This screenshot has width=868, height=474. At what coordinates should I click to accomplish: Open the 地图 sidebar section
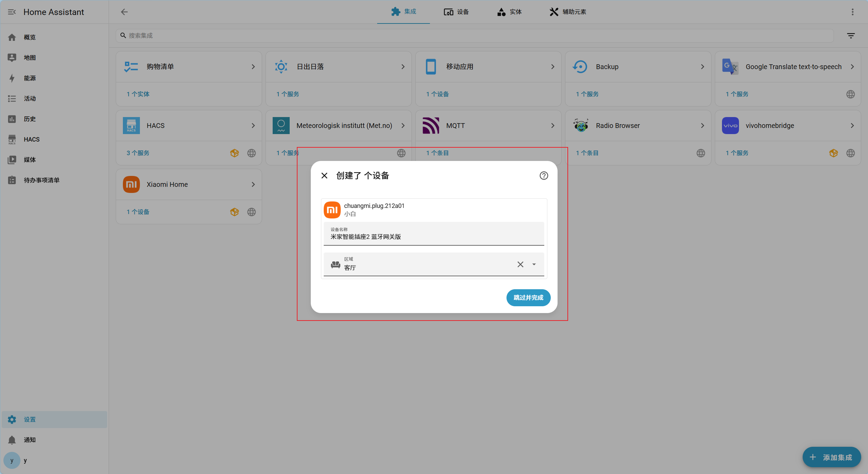(29, 58)
